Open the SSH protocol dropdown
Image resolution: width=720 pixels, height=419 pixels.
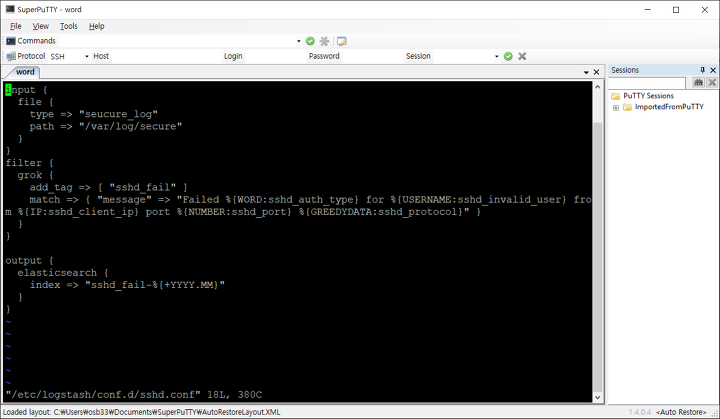tap(86, 57)
